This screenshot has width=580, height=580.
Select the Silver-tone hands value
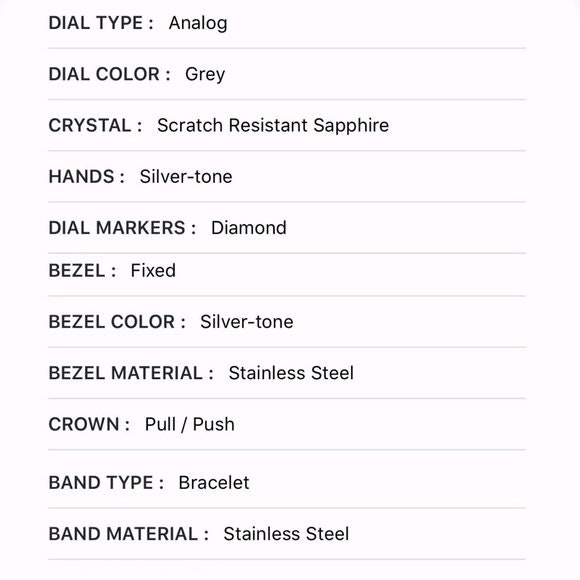pos(186,176)
